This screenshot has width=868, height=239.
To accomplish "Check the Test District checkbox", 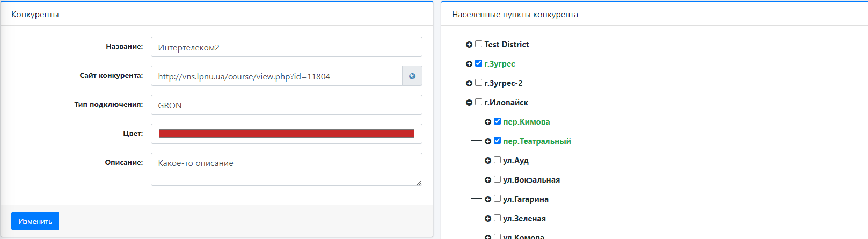I will click(478, 44).
